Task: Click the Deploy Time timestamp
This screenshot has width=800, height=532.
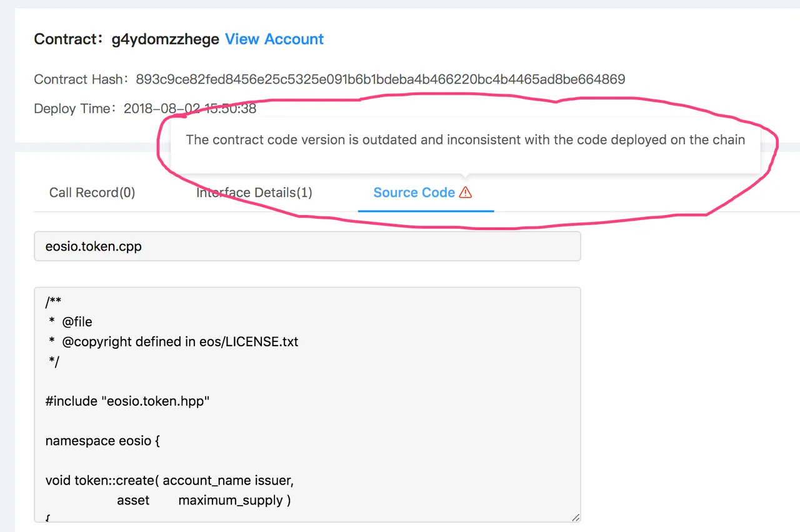Action: 190,109
